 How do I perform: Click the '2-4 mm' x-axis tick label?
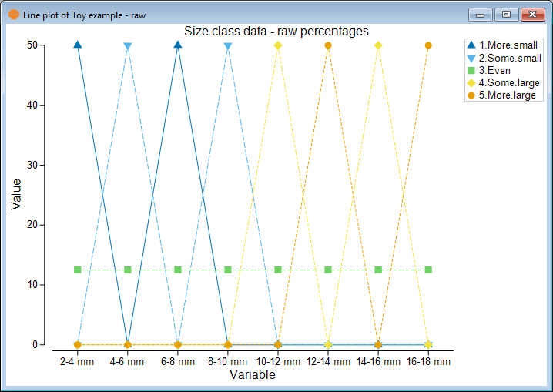click(77, 360)
